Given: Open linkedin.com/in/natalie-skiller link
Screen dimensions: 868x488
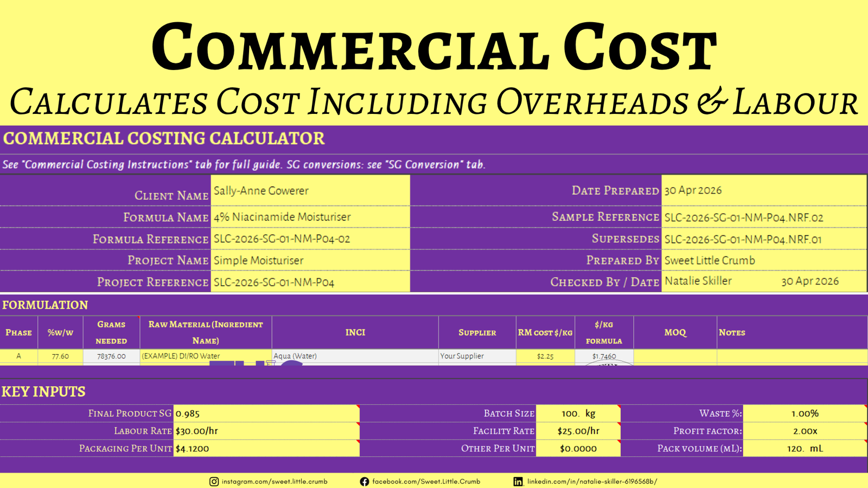Looking at the screenshot, I should tap(592, 481).
